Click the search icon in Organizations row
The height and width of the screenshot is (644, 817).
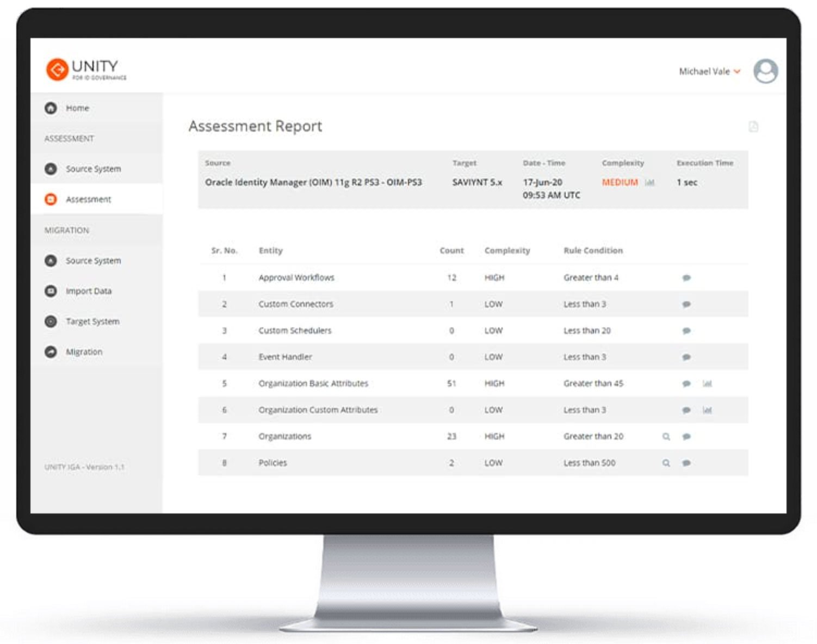pyautogui.click(x=666, y=436)
